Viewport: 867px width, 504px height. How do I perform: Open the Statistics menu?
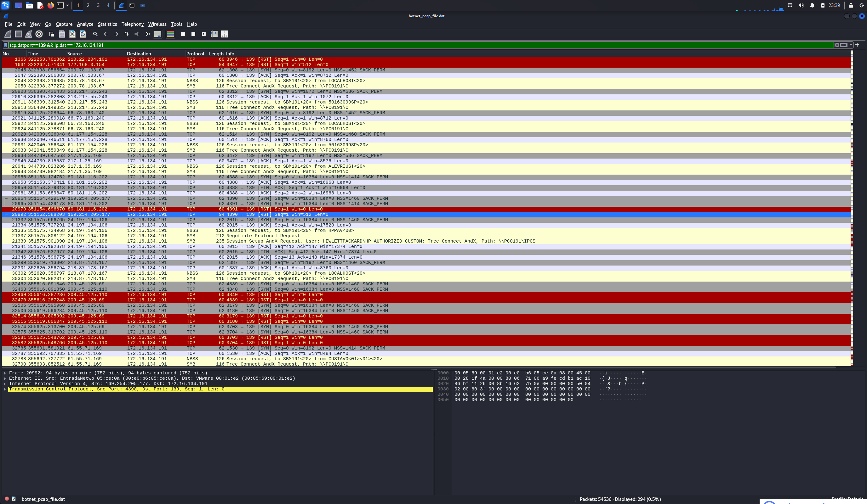coord(107,24)
